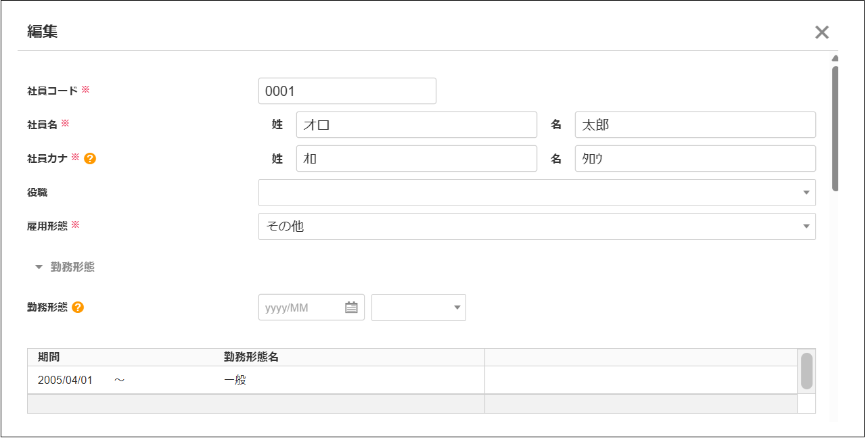The height and width of the screenshot is (440, 868).
Task: Click the 社員コード field containing 0001
Action: [x=346, y=91]
